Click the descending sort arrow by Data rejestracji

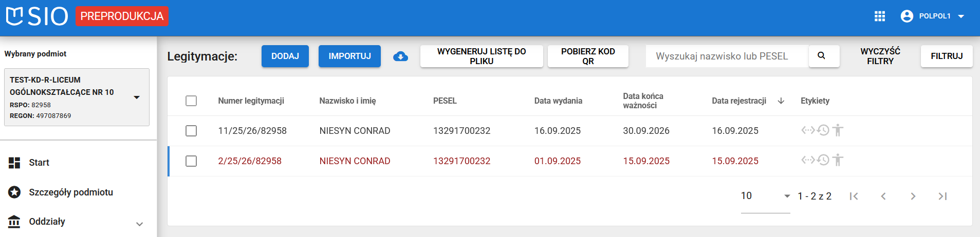click(781, 101)
